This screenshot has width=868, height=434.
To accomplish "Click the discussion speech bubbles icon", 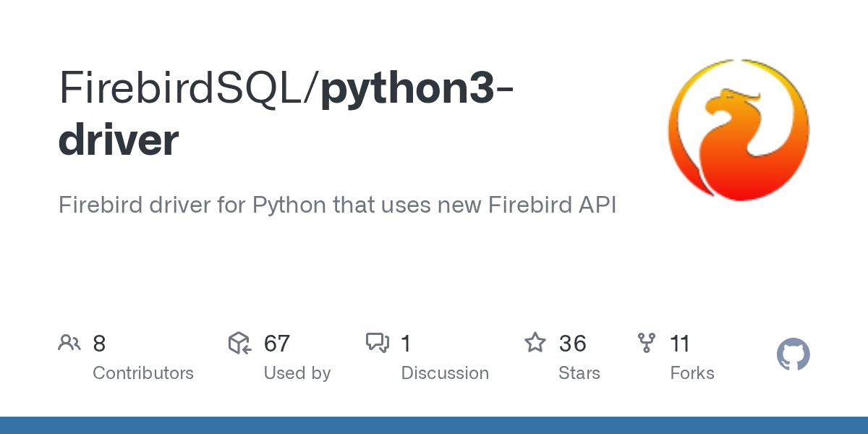I will tap(378, 343).
